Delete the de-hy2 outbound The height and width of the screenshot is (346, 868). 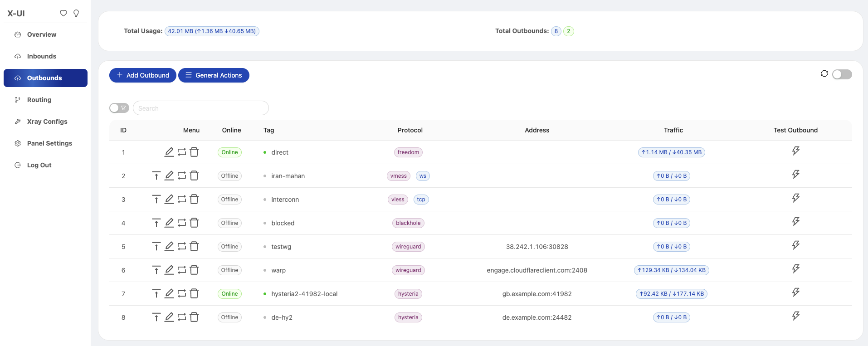tap(194, 317)
